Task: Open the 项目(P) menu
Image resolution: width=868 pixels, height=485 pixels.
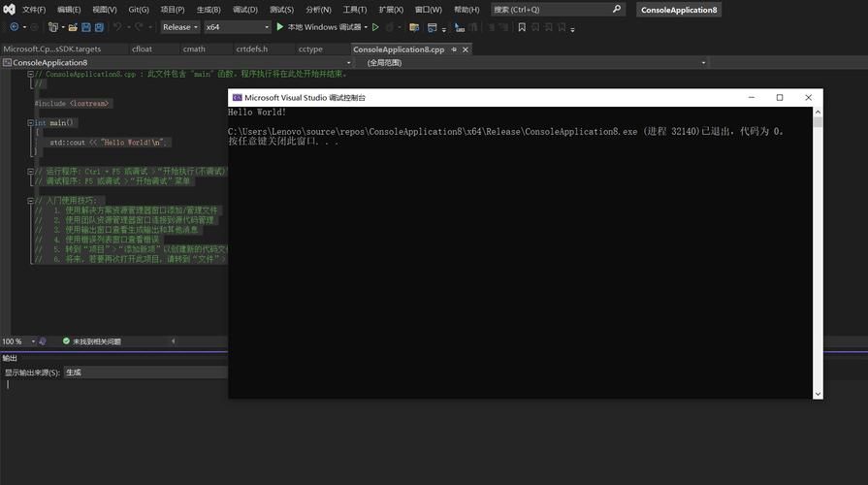Action: pyautogui.click(x=173, y=10)
